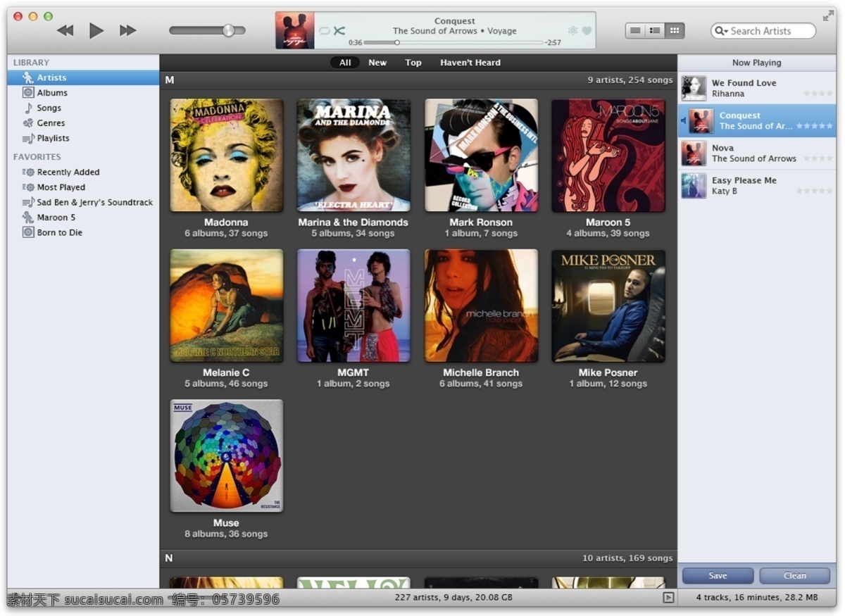The width and height of the screenshot is (845, 616).
Task: Toggle shuffle in the player display
Action: click(339, 31)
